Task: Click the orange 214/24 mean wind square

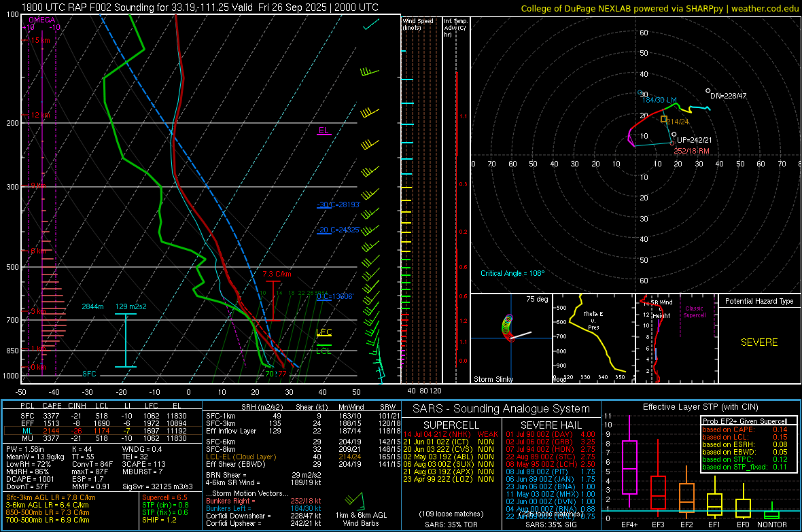Action: pos(663,119)
